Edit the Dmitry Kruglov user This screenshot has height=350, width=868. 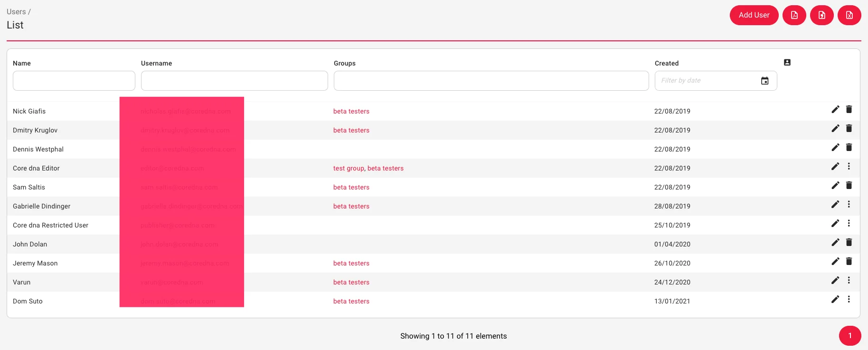pos(836,128)
